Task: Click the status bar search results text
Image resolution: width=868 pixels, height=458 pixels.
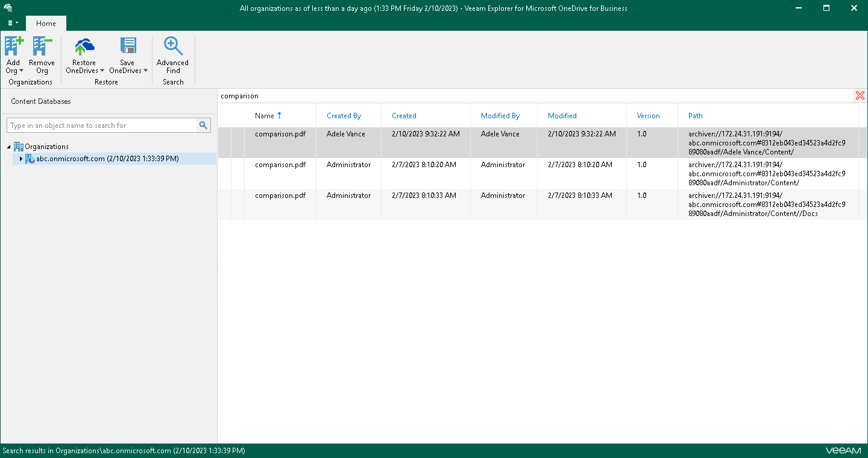Action: pyautogui.click(x=124, y=451)
